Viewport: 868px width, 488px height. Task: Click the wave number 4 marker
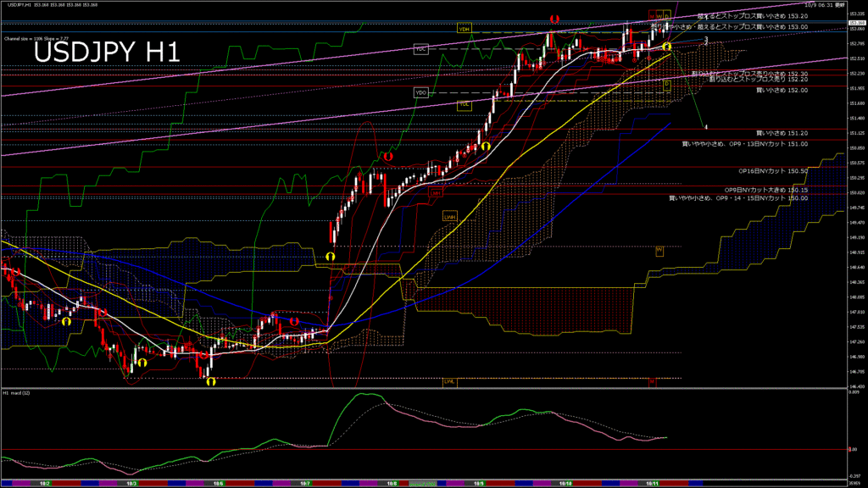tap(706, 126)
